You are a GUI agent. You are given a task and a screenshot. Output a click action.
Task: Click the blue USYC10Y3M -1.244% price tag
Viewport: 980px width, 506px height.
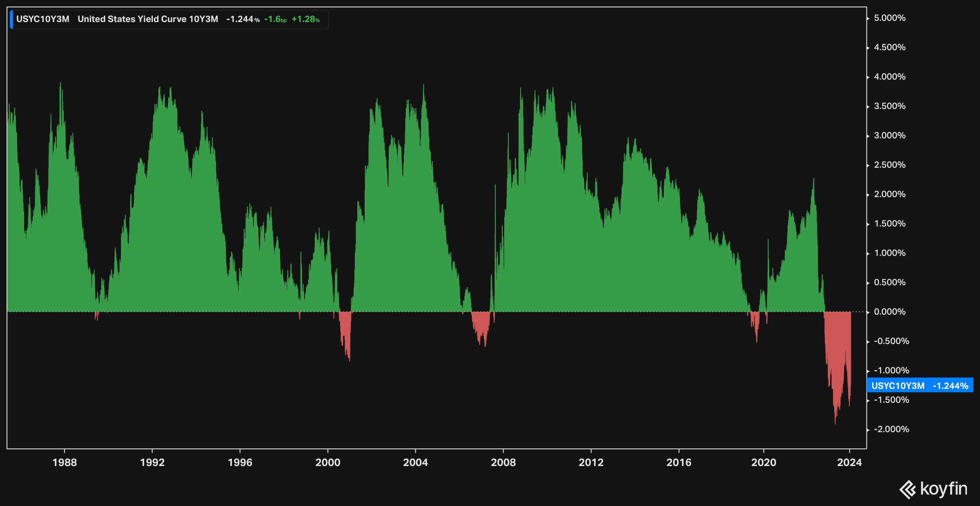(x=920, y=386)
